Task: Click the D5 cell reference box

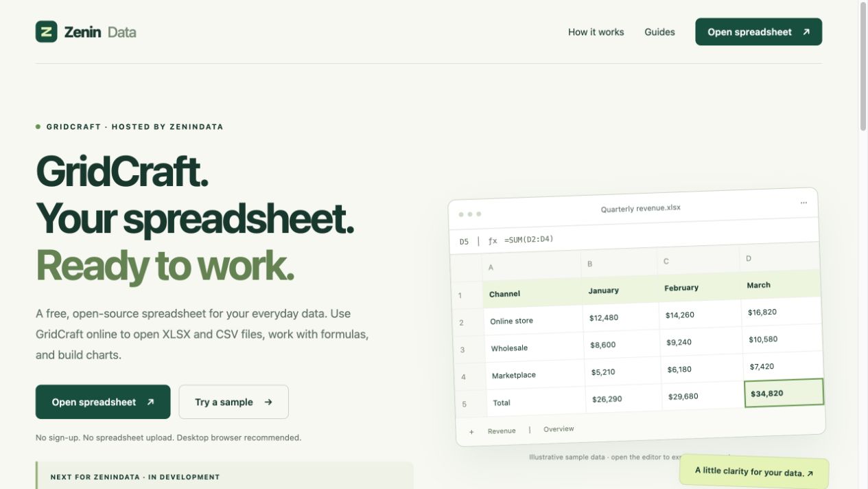Action: point(465,242)
